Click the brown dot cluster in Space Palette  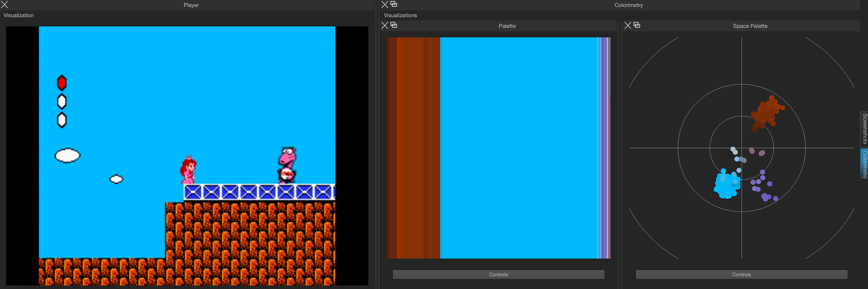tap(767, 113)
